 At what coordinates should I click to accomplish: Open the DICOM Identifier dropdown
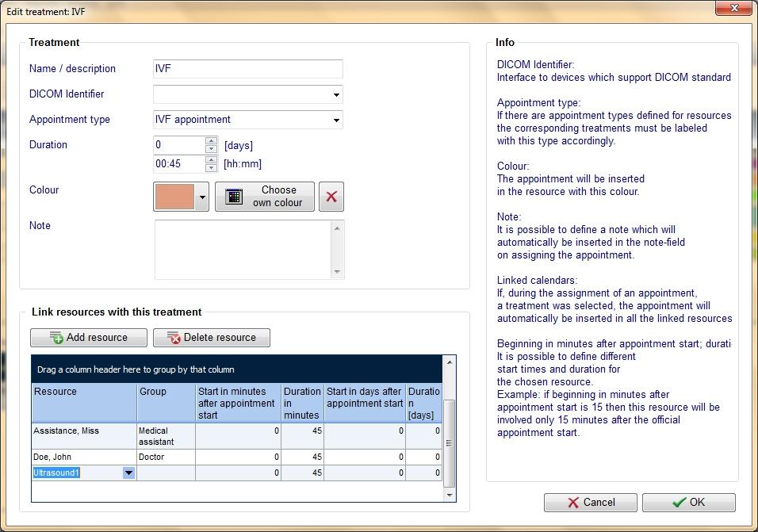[336, 94]
